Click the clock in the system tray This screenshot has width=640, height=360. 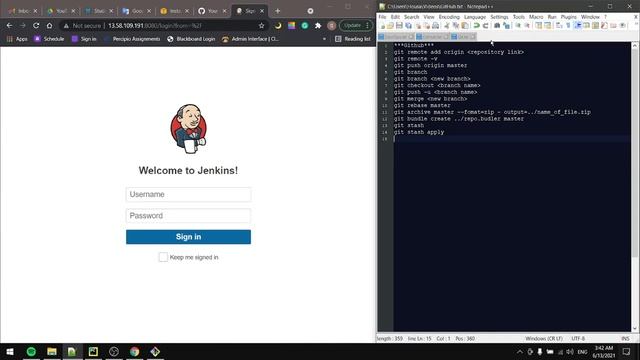click(604, 351)
